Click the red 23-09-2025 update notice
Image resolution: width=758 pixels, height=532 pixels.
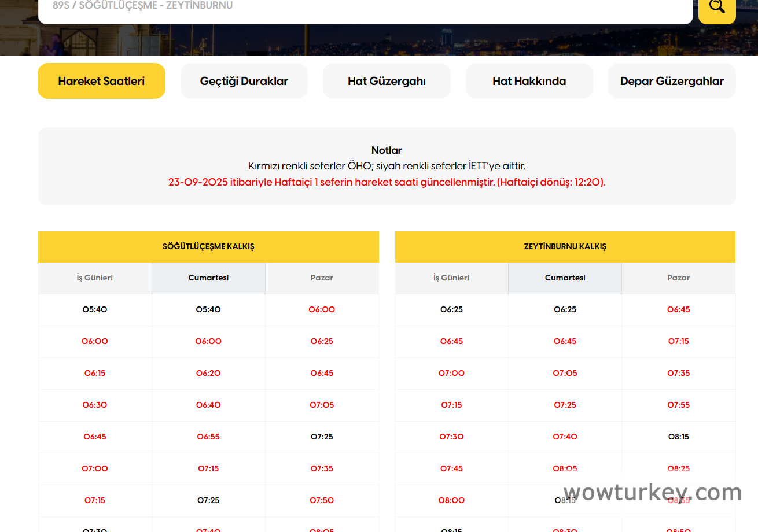pyautogui.click(x=387, y=182)
